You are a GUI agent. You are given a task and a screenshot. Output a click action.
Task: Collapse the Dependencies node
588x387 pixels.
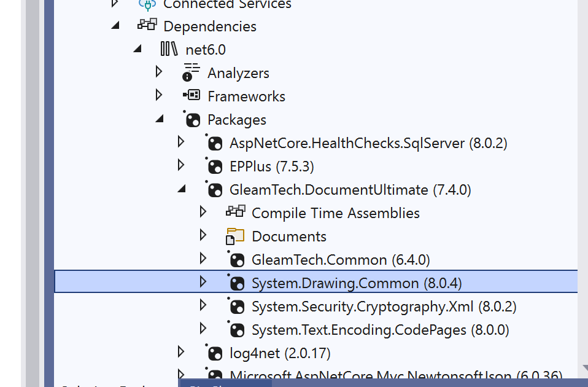click(x=115, y=26)
